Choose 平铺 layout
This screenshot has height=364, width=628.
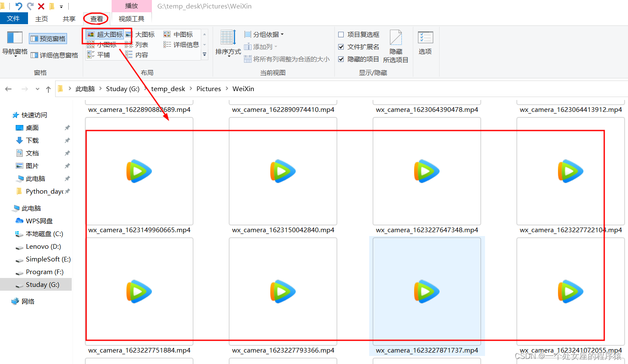pyautogui.click(x=98, y=55)
